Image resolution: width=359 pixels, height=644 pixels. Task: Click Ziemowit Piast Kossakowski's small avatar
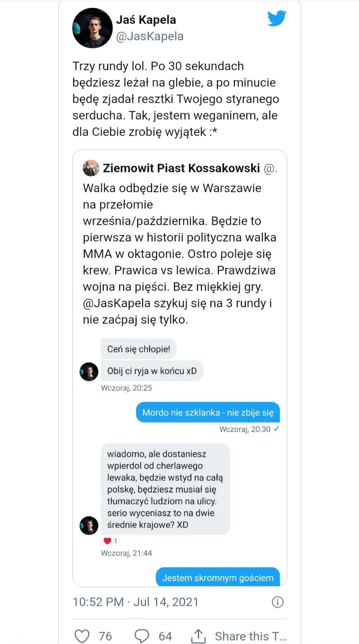tap(90, 168)
